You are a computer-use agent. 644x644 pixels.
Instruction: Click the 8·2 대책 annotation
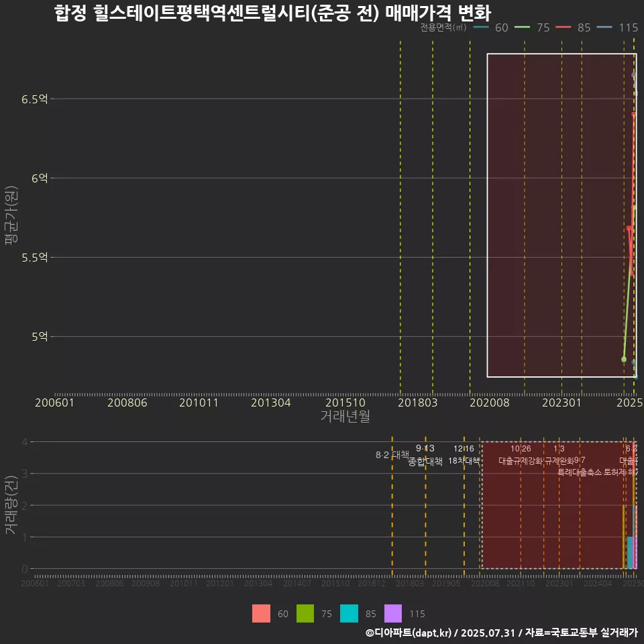click(x=392, y=455)
